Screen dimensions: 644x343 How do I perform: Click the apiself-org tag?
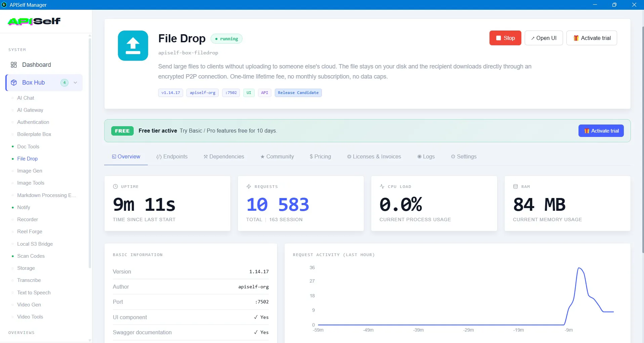pos(203,93)
